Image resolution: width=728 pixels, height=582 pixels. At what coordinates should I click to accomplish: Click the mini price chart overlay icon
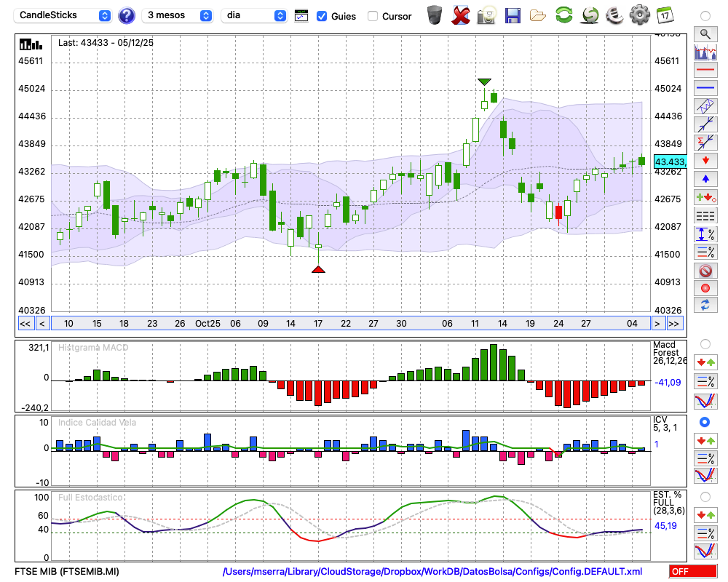[705, 52]
